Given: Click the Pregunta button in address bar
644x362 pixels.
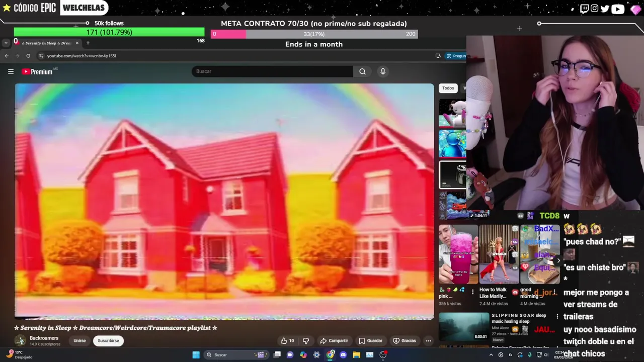Looking at the screenshot, I should pos(456,56).
